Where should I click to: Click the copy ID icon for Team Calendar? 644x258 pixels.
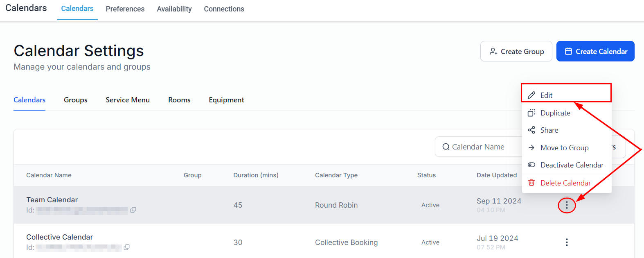[133, 210]
